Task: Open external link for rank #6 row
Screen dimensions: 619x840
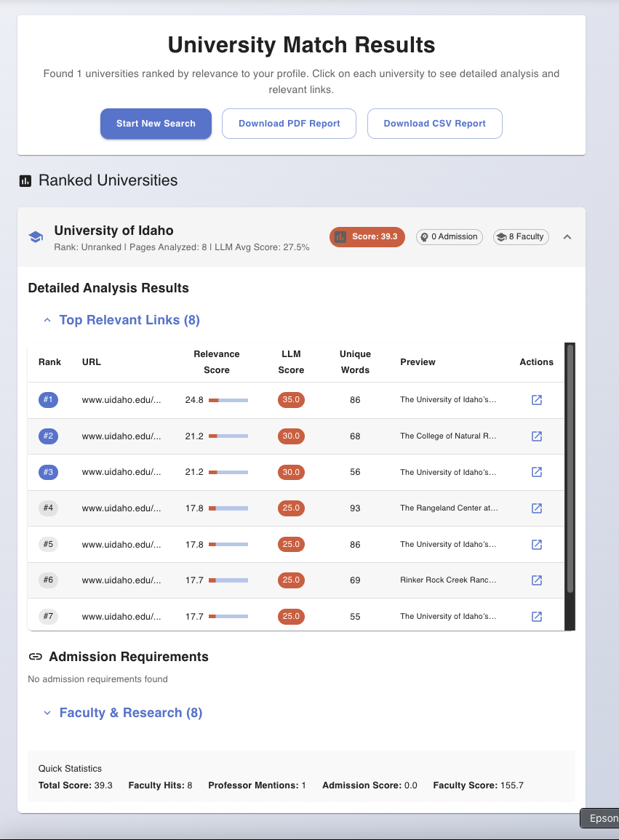Action: coord(537,580)
